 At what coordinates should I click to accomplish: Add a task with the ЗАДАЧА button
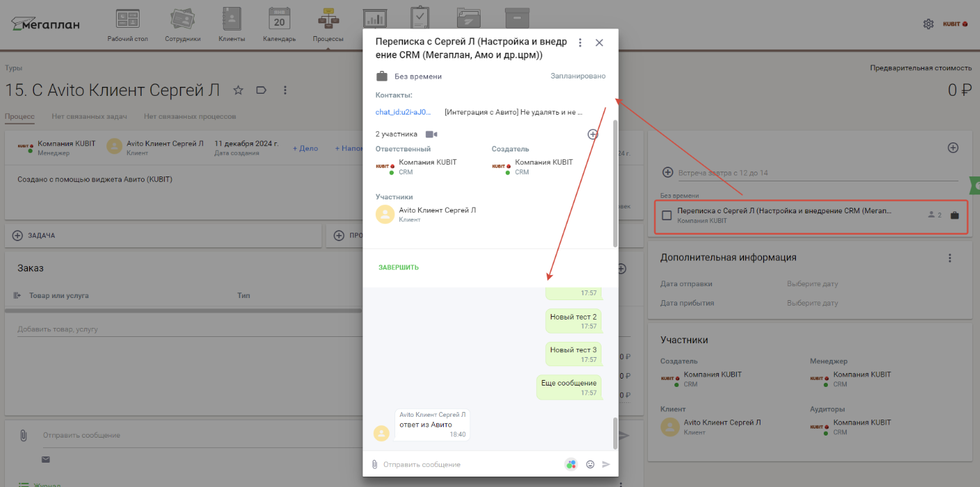click(163, 236)
